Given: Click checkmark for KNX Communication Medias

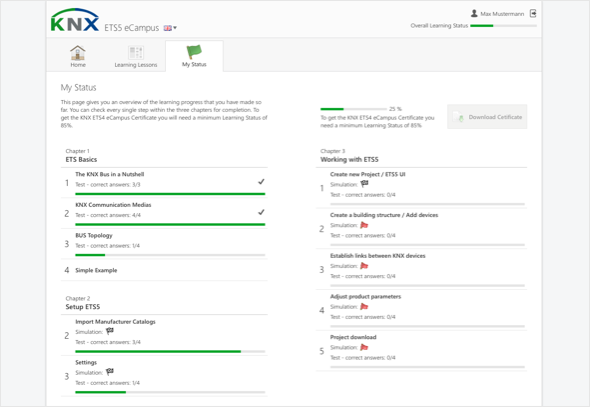Looking at the screenshot, I should click(x=261, y=212).
